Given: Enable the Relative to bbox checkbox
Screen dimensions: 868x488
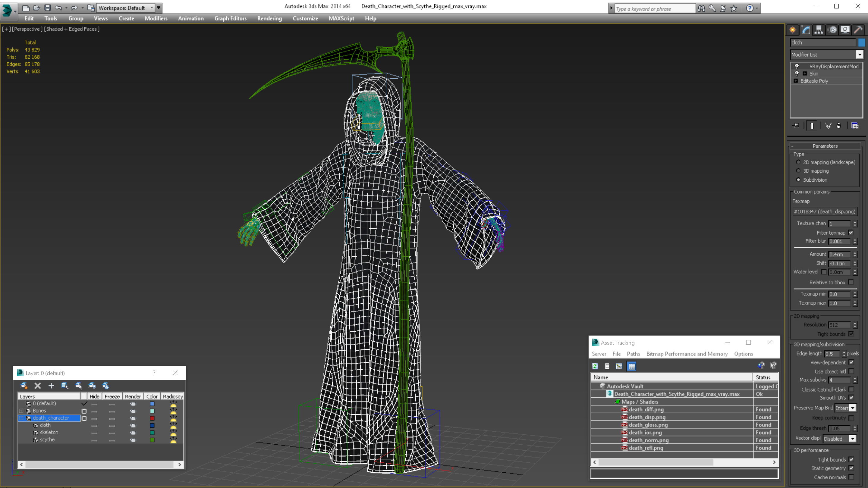Looking at the screenshot, I should 851,282.
